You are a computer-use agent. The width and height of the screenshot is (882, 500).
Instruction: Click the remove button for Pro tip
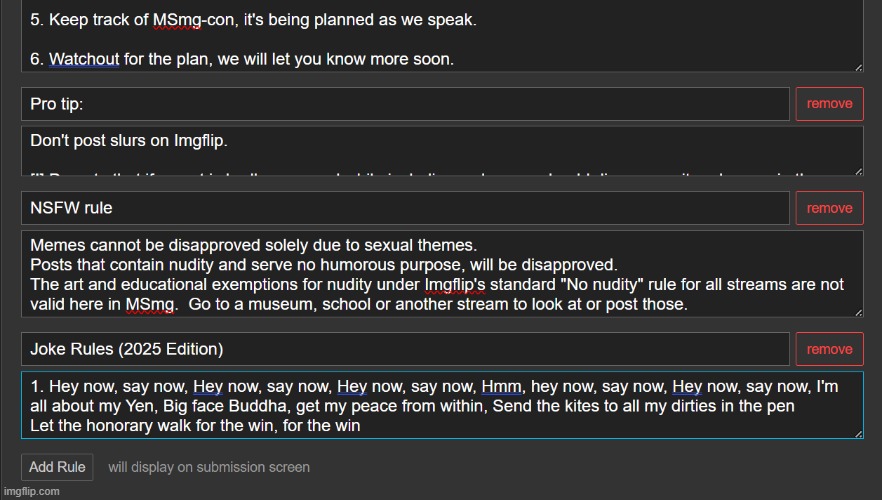(829, 104)
